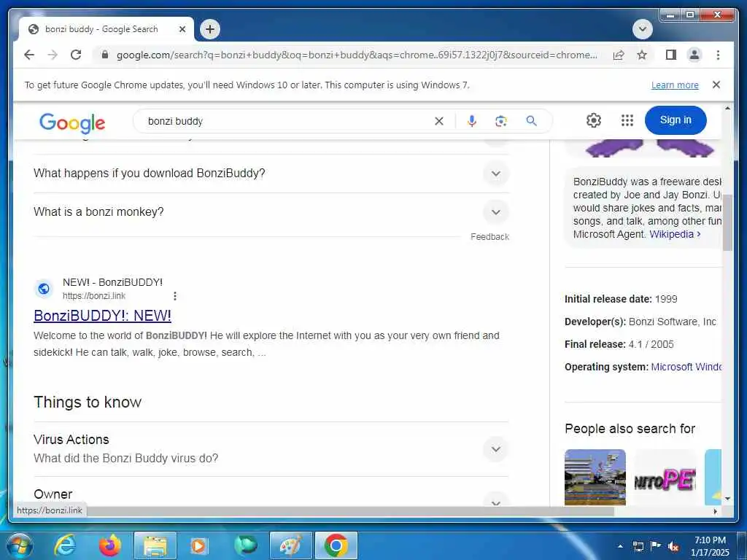Click Final release: 4.1 / 2005 text
The width and height of the screenshot is (747, 560).
619,344
